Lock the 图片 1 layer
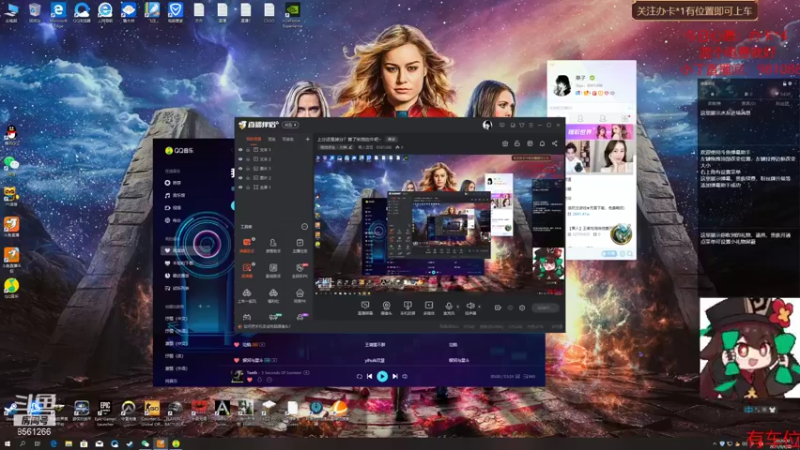The width and height of the screenshot is (800, 450). [248, 168]
